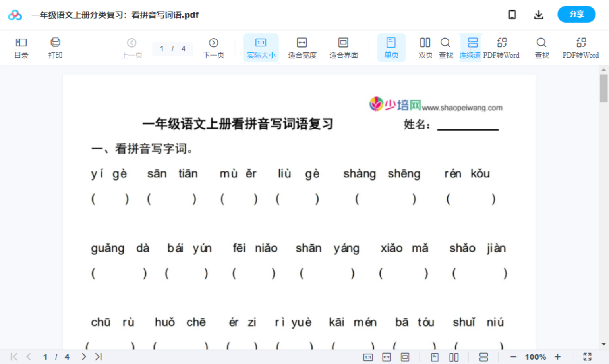The width and height of the screenshot is (609, 364).
Task: Start PDF转Word conversion
Action: [502, 47]
